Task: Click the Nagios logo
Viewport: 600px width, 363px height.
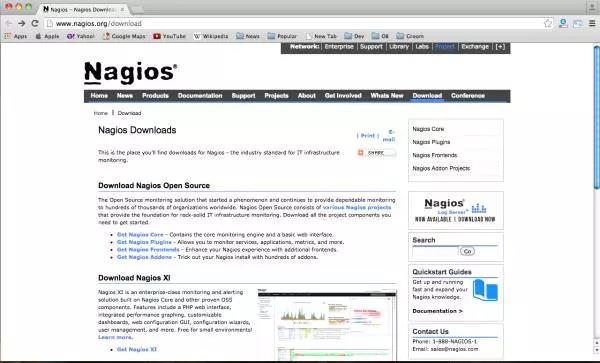Action: (x=130, y=72)
